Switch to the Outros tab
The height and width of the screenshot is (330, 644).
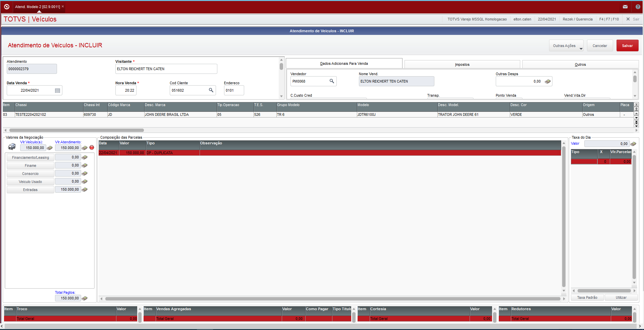[580, 64]
